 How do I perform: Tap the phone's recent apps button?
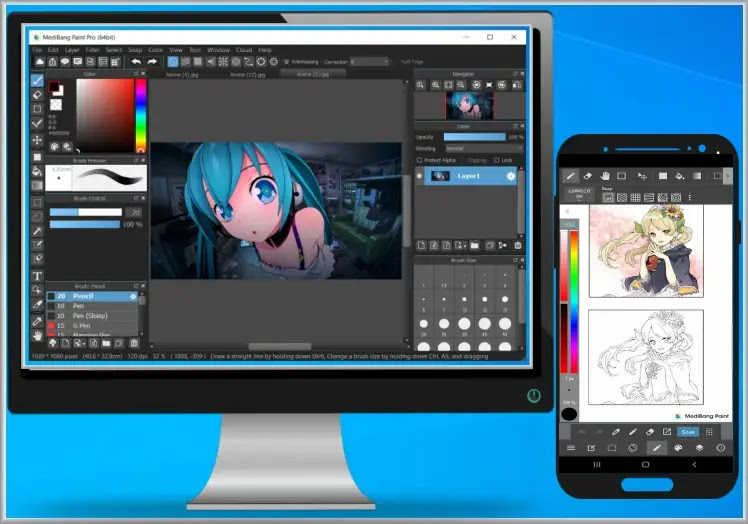coord(597,464)
